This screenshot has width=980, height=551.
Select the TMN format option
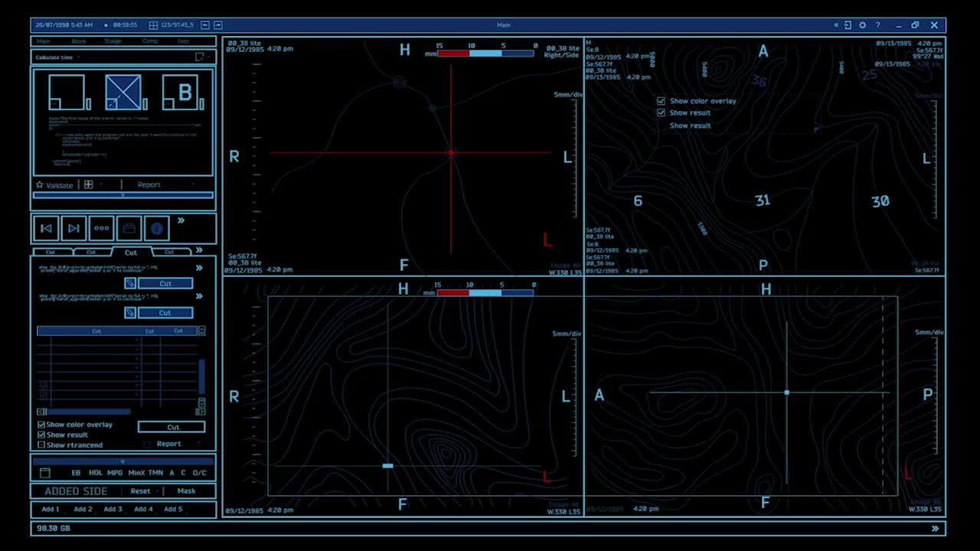155,473
